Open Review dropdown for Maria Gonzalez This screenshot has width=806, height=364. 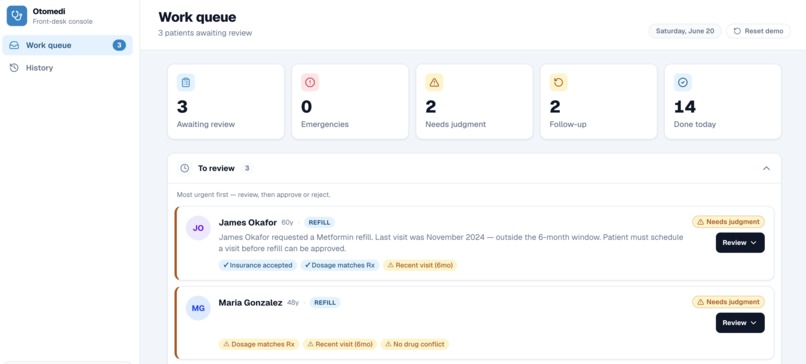[740, 323]
